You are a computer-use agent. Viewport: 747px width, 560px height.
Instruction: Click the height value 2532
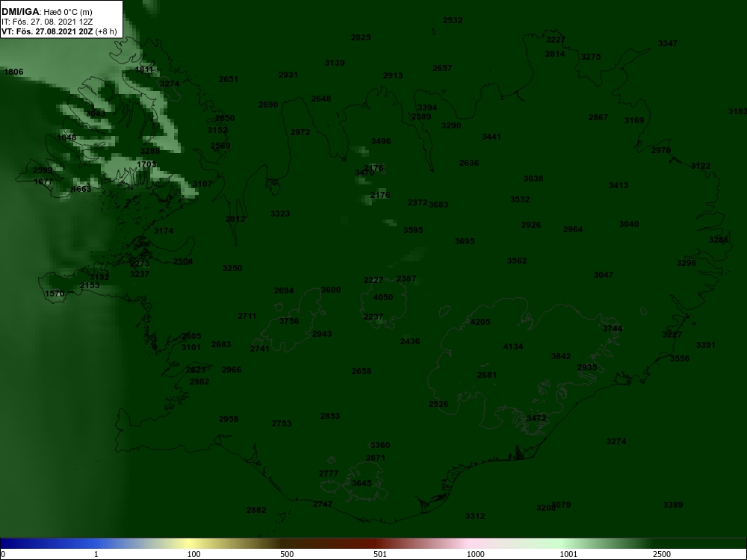453,20
